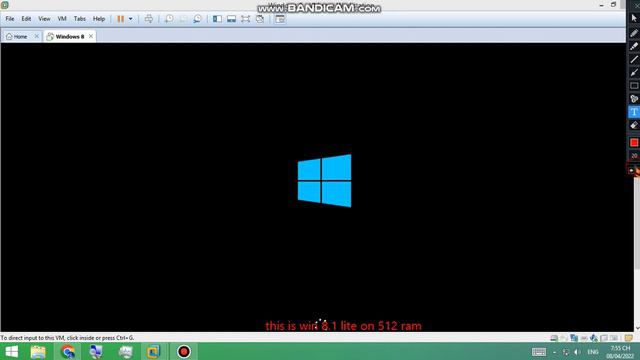Show or hide the library sidebar
The height and width of the screenshot is (360, 640).
click(x=217, y=19)
